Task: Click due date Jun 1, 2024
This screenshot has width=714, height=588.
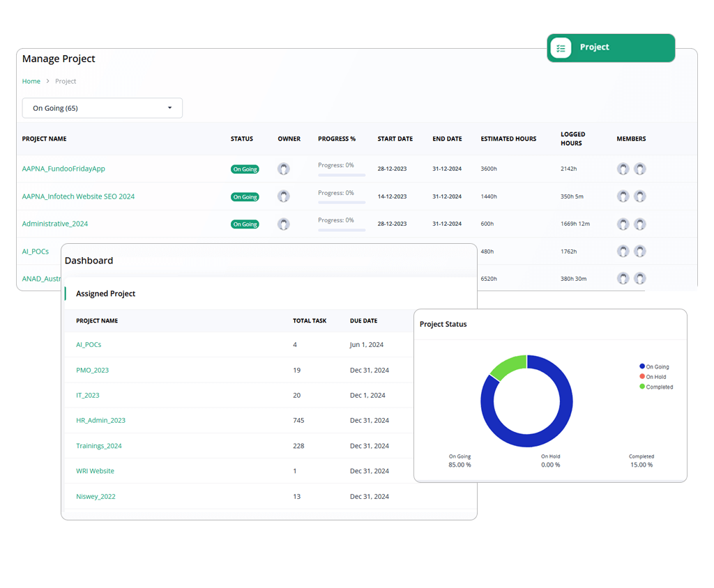Action: click(x=367, y=345)
